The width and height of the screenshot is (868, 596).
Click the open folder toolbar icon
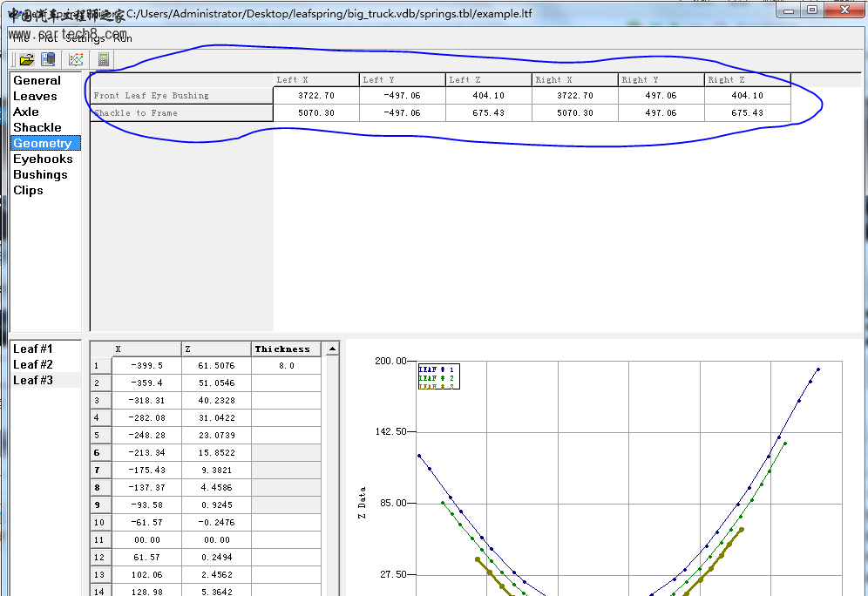pyautogui.click(x=26, y=59)
